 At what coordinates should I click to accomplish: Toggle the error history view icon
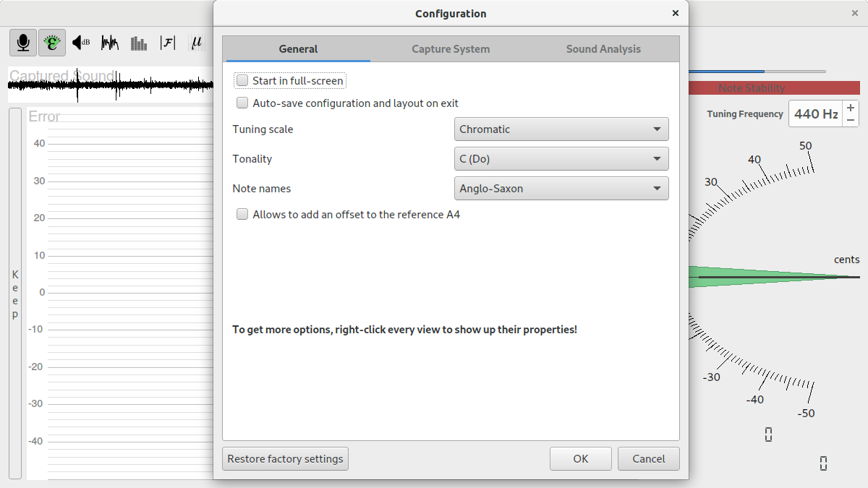(x=52, y=43)
